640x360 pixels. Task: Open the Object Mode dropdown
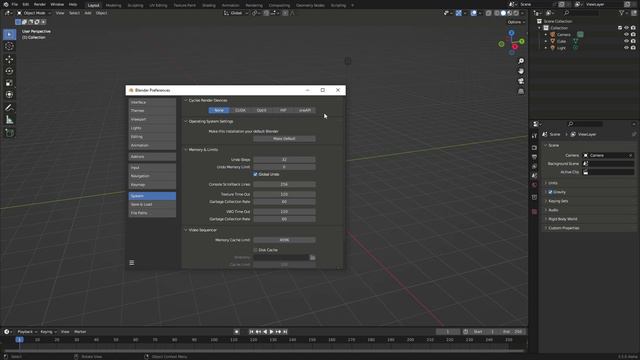point(34,13)
